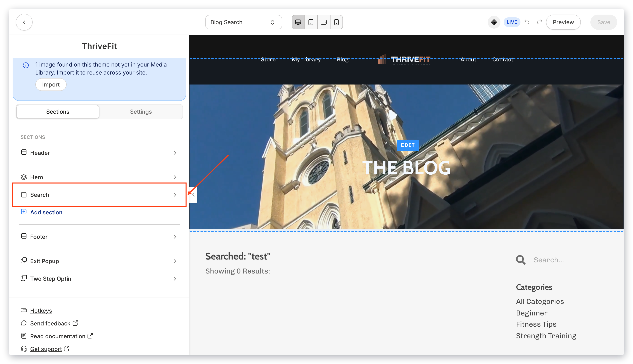Select the Settings tab
Image resolution: width=633 pixels, height=364 pixels.
click(141, 112)
